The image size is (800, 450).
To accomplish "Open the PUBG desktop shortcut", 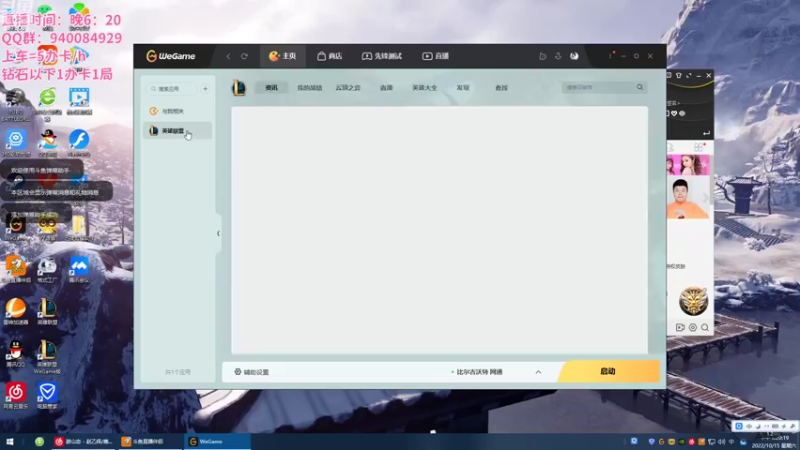I will pyautogui.click(x=15, y=104).
